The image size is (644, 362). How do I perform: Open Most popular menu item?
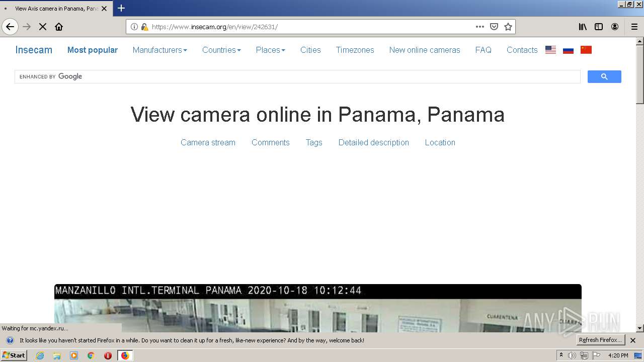coord(93,50)
